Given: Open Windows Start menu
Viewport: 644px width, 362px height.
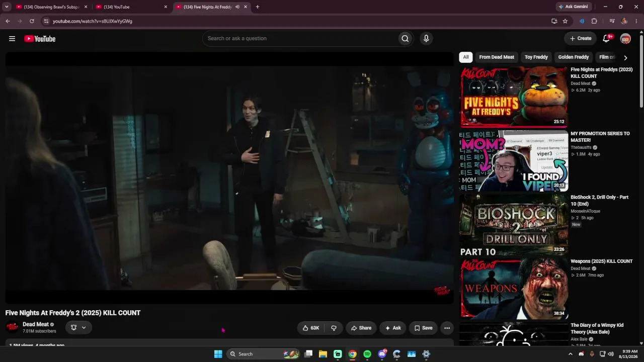Looking at the screenshot, I should pyautogui.click(x=218, y=354).
